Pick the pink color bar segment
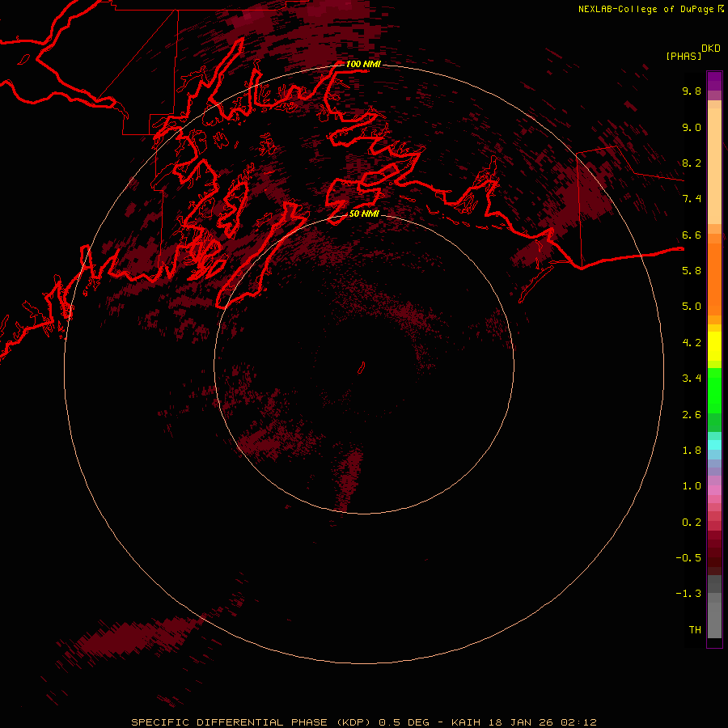Image resolution: width=728 pixels, height=728 pixels. (x=714, y=490)
